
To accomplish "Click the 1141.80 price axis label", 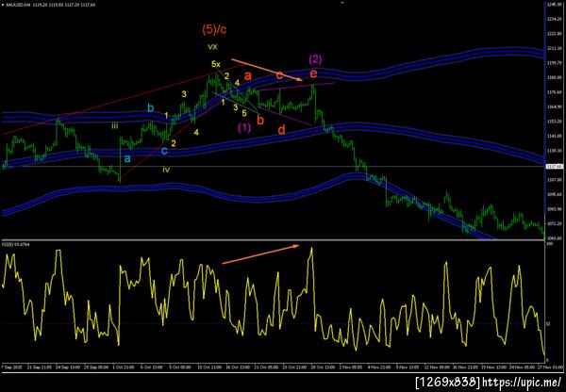I will pyautogui.click(x=554, y=136).
